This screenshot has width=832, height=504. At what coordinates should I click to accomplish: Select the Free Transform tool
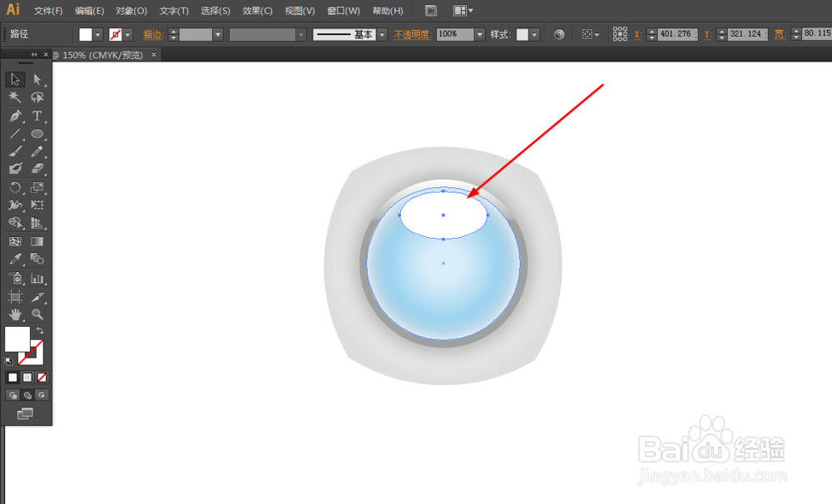click(37, 205)
